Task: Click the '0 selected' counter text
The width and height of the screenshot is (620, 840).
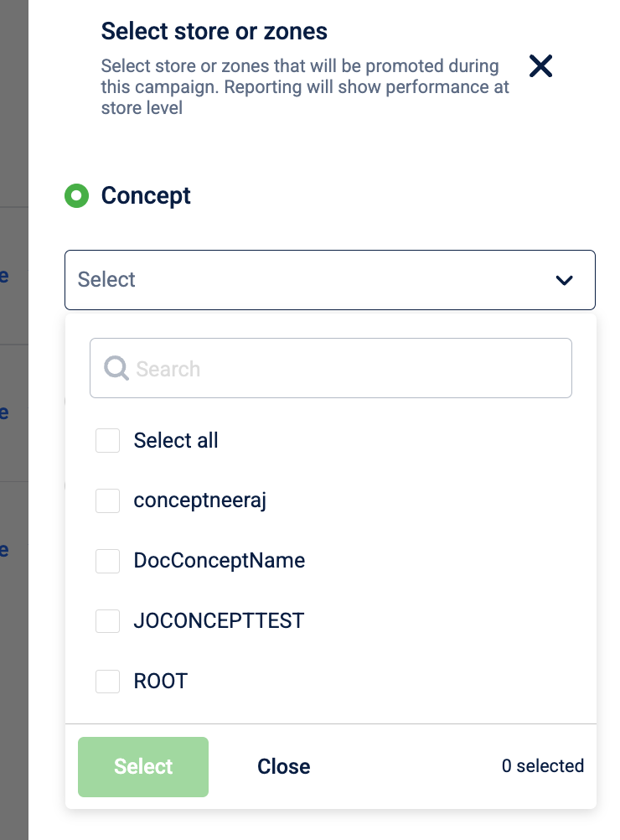Action: click(542, 766)
